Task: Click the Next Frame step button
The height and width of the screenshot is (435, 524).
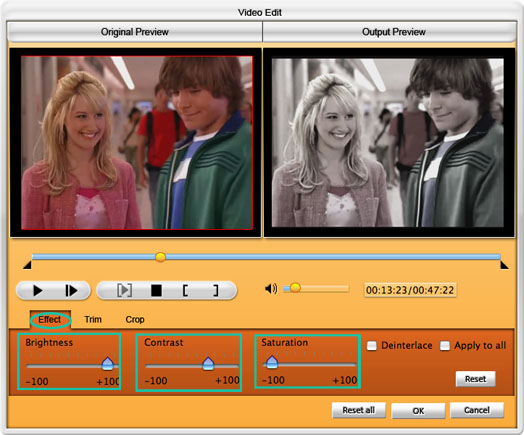Action: pos(71,290)
